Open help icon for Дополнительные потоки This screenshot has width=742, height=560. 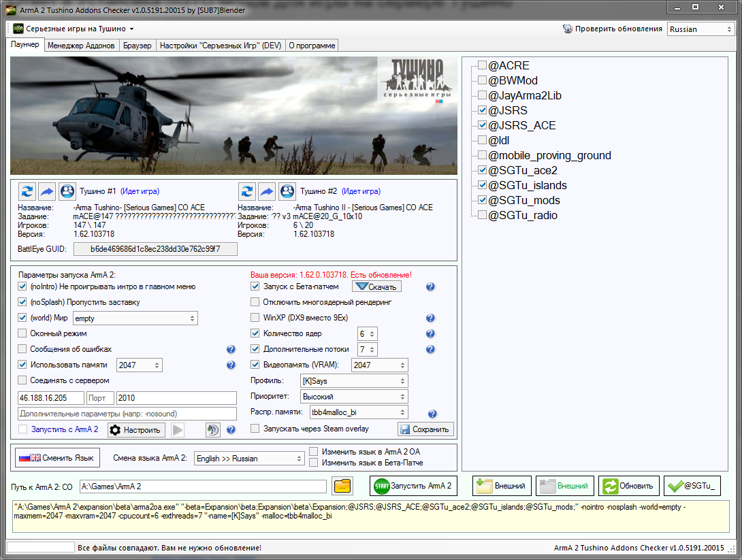click(x=430, y=349)
